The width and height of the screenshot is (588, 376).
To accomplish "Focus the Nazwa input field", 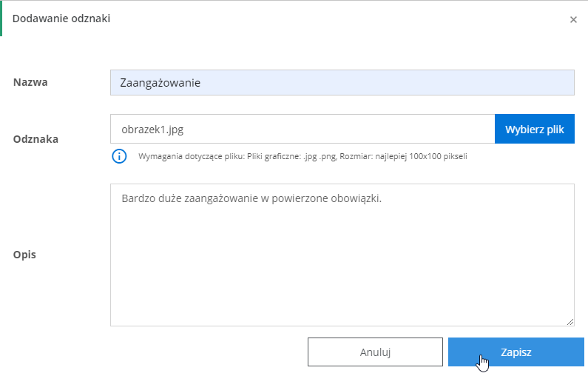I will [x=342, y=83].
